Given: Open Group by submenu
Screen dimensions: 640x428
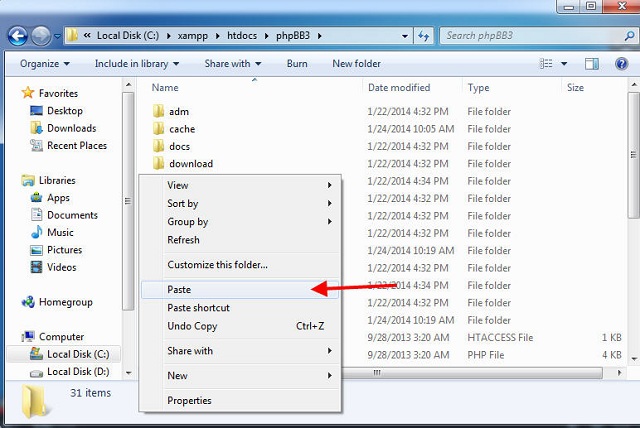Looking at the screenshot, I should coord(240,222).
